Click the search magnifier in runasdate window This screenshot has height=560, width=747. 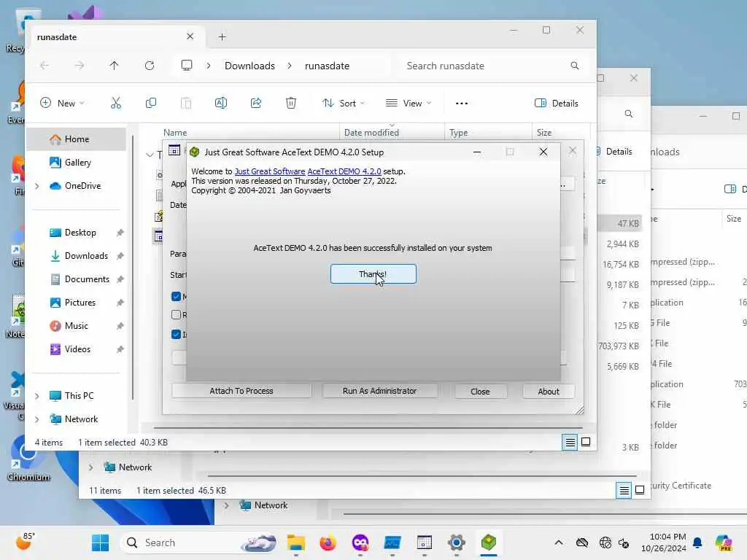(x=575, y=66)
